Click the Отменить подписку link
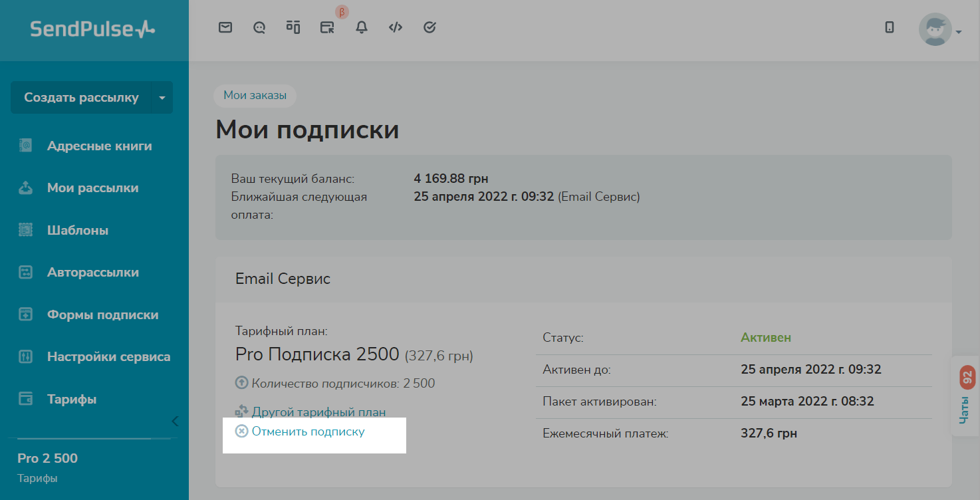 coord(308,432)
